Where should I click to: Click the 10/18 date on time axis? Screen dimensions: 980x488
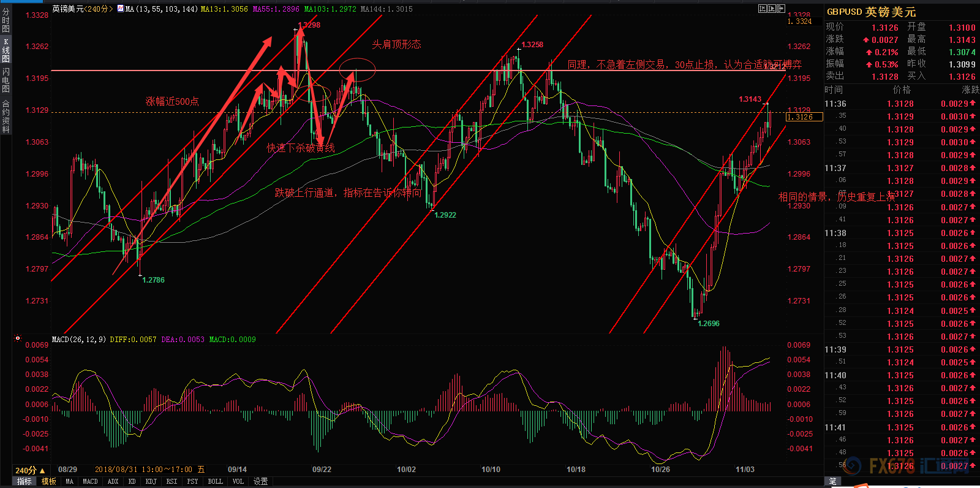pos(576,470)
